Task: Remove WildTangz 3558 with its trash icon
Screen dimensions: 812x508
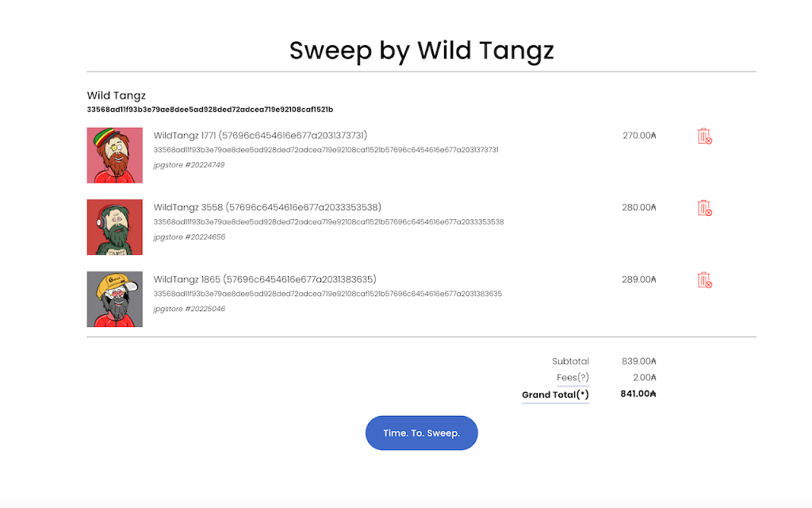Action: point(704,208)
